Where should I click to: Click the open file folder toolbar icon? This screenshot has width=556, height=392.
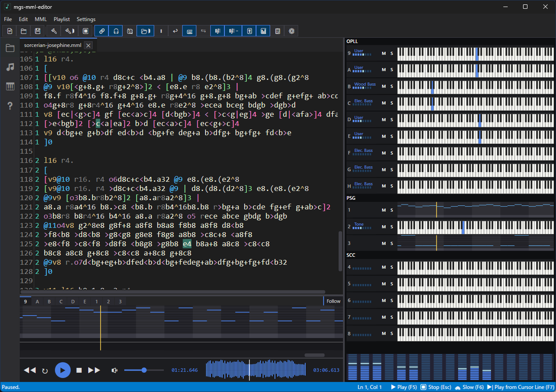point(23,31)
